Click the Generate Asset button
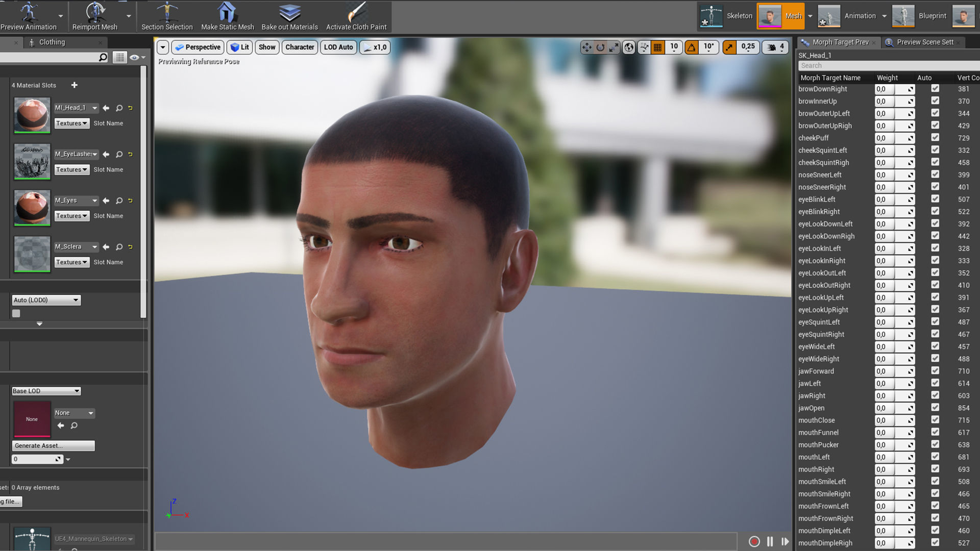980x551 pixels. point(53,445)
